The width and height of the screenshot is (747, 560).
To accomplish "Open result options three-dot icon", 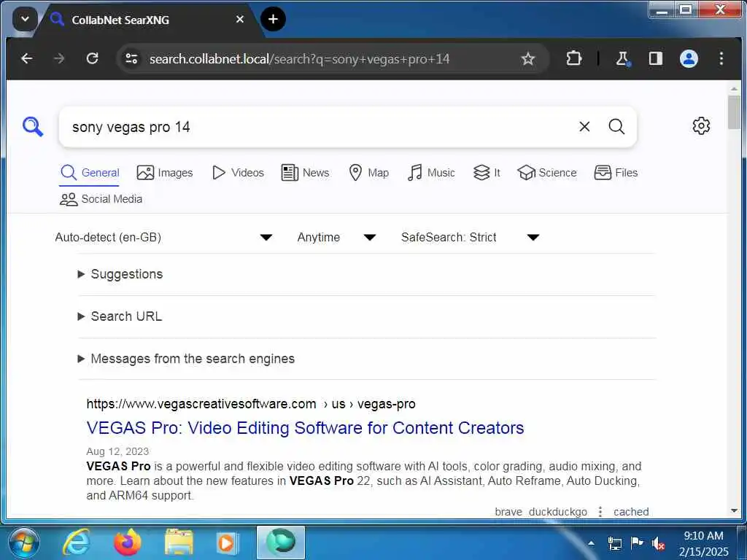I will 600,512.
